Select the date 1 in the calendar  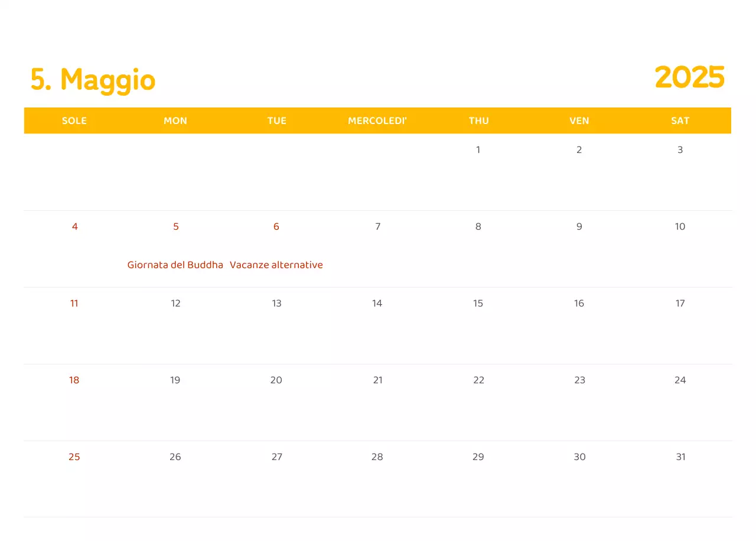tap(478, 149)
